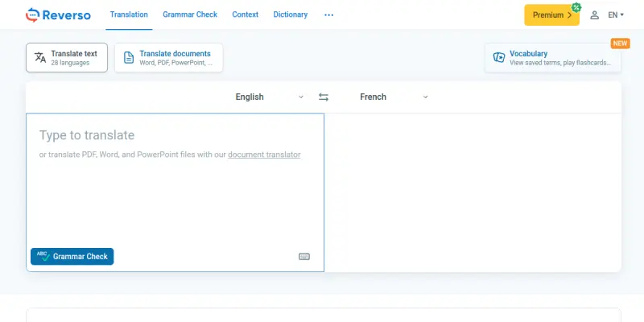Open the user account profile icon

coord(594,15)
